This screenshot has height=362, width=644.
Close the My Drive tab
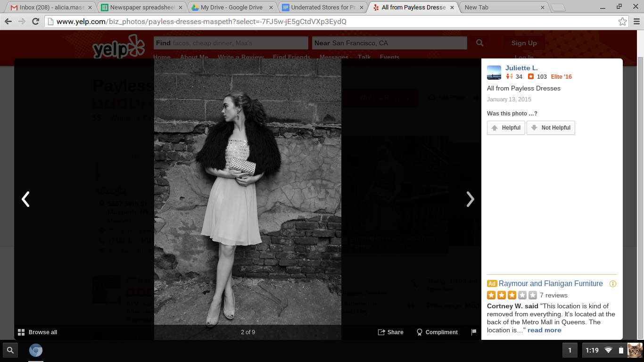[271, 8]
